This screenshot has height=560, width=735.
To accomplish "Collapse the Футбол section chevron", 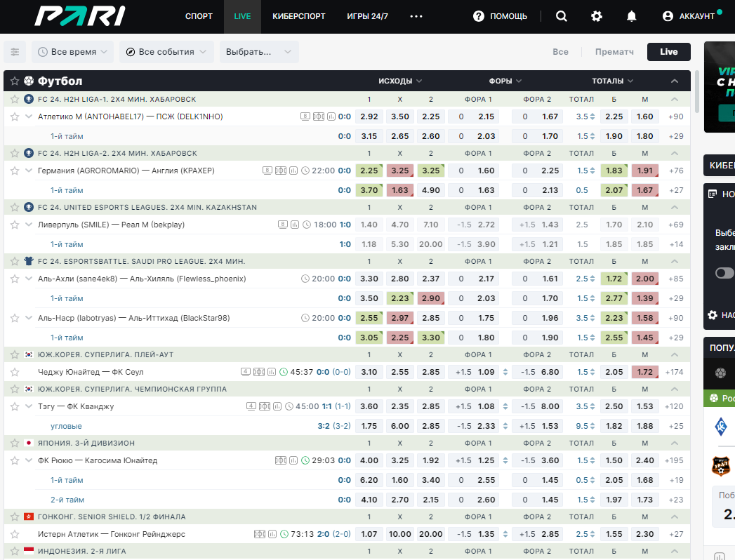I will click(x=675, y=81).
